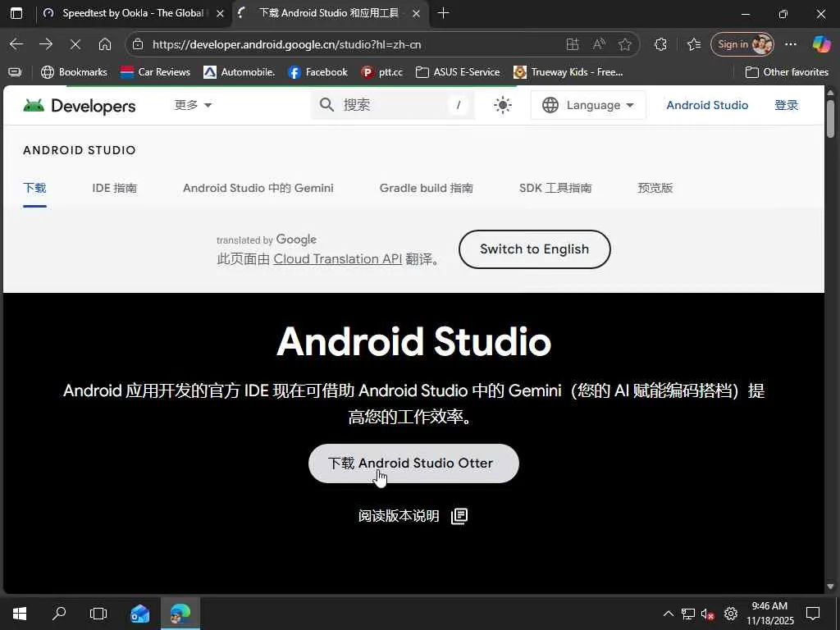Open the Favorites list panel
Image resolution: width=840 pixels, height=630 pixels.
coord(694,44)
